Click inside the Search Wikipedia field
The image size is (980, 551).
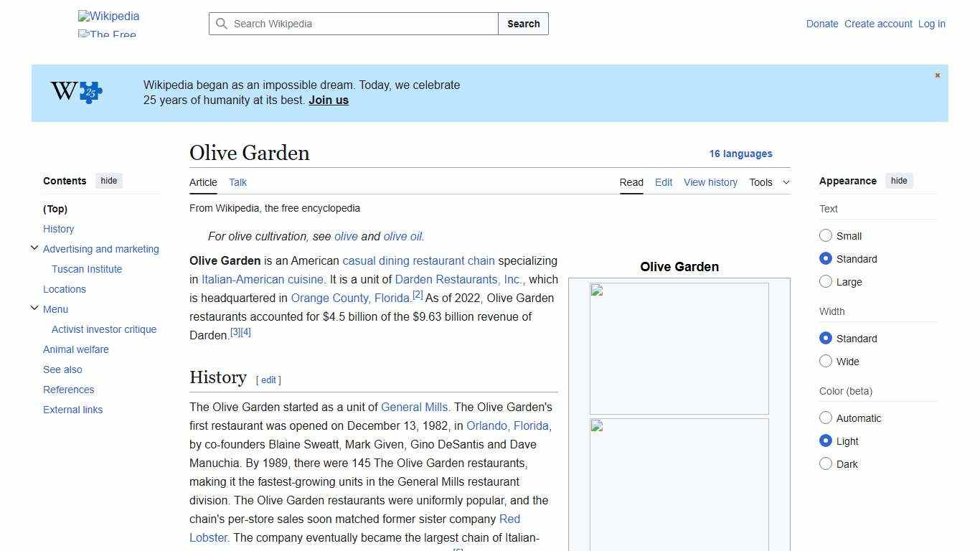(x=352, y=24)
